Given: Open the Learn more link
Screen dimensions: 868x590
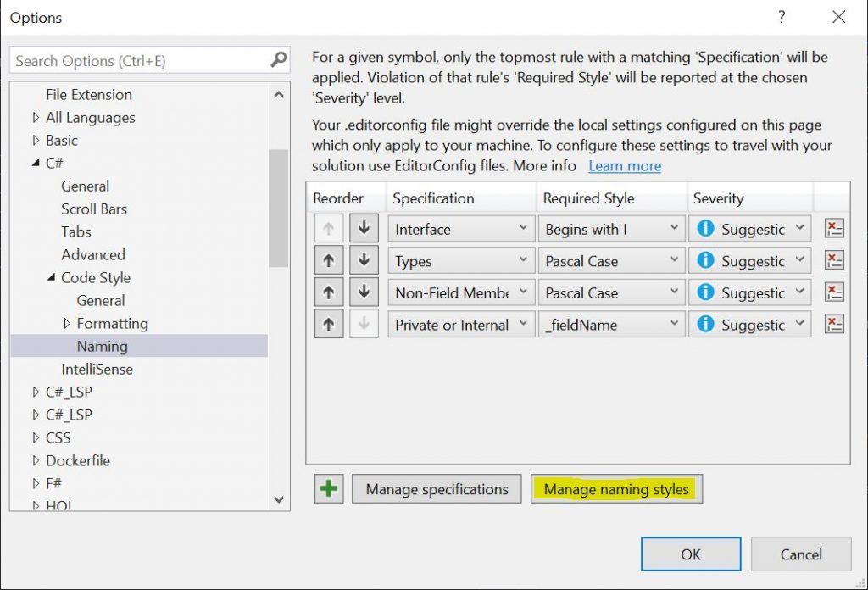Looking at the screenshot, I should (625, 166).
